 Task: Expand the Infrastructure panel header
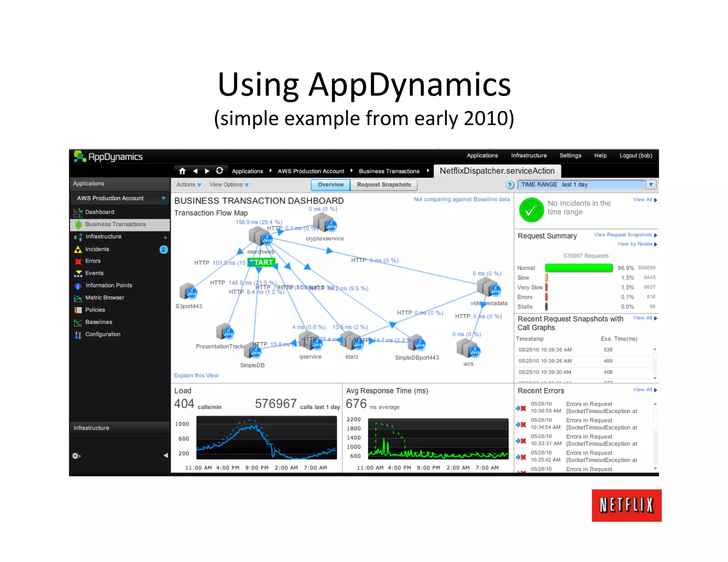click(120, 428)
